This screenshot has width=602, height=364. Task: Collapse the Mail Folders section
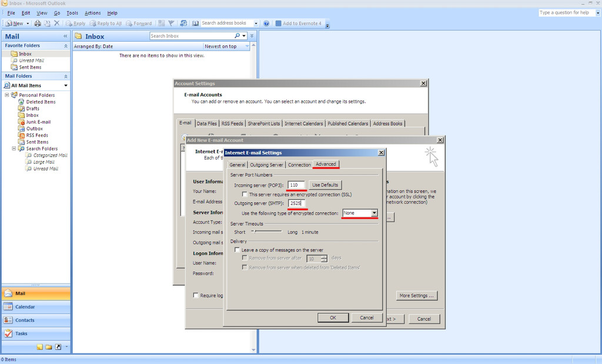(66, 76)
